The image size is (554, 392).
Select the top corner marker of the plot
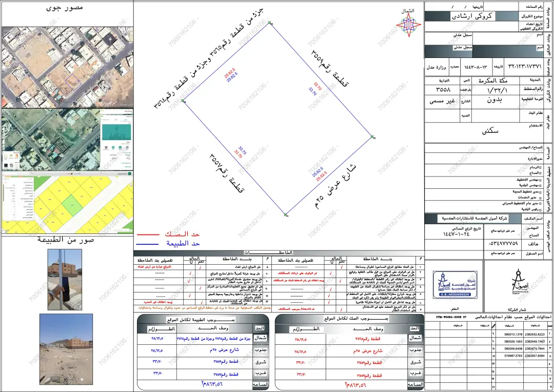click(x=270, y=23)
